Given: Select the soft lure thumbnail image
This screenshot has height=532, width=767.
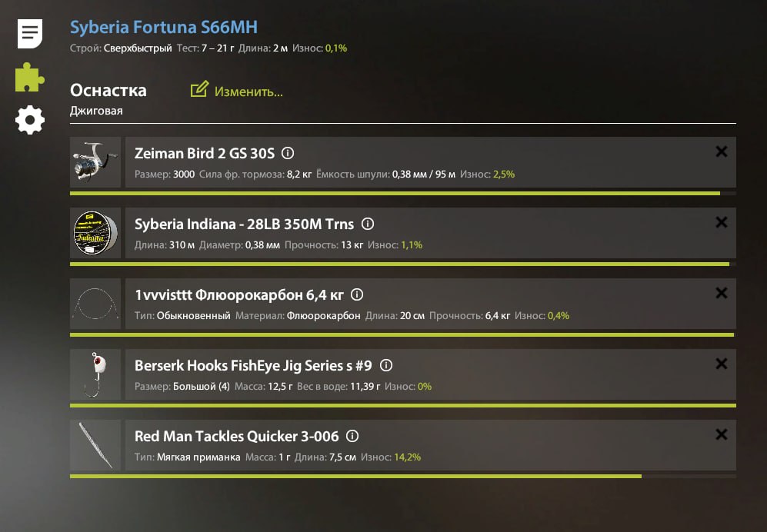Looking at the screenshot, I should click(95, 445).
